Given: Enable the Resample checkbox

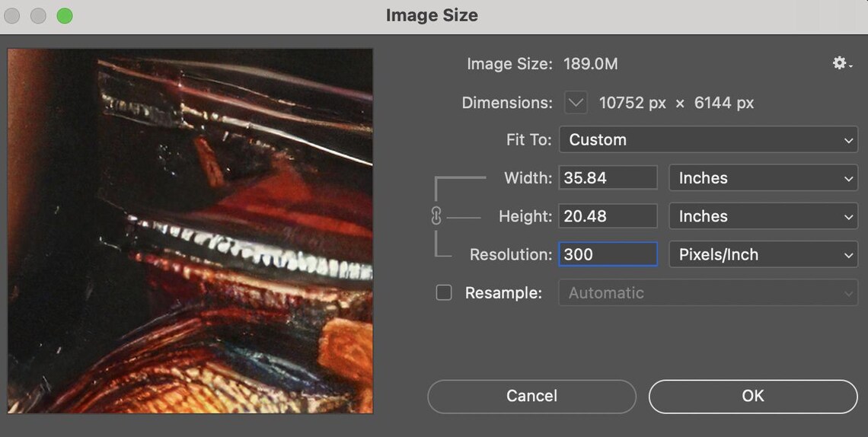Looking at the screenshot, I should 444,292.
